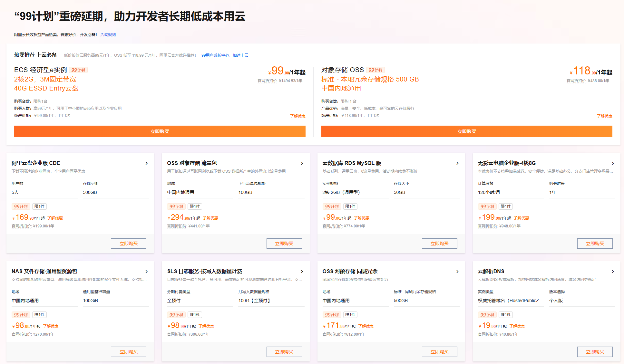
Task: Buy 无影云电脑企业版-4核8G with 立即购买
Action: [x=595, y=244]
